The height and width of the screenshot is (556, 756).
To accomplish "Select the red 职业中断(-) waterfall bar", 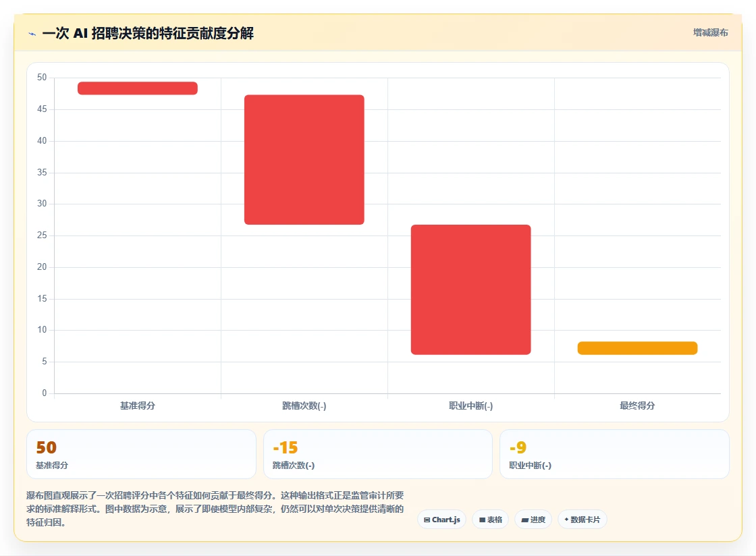I will pyautogui.click(x=470, y=289).
